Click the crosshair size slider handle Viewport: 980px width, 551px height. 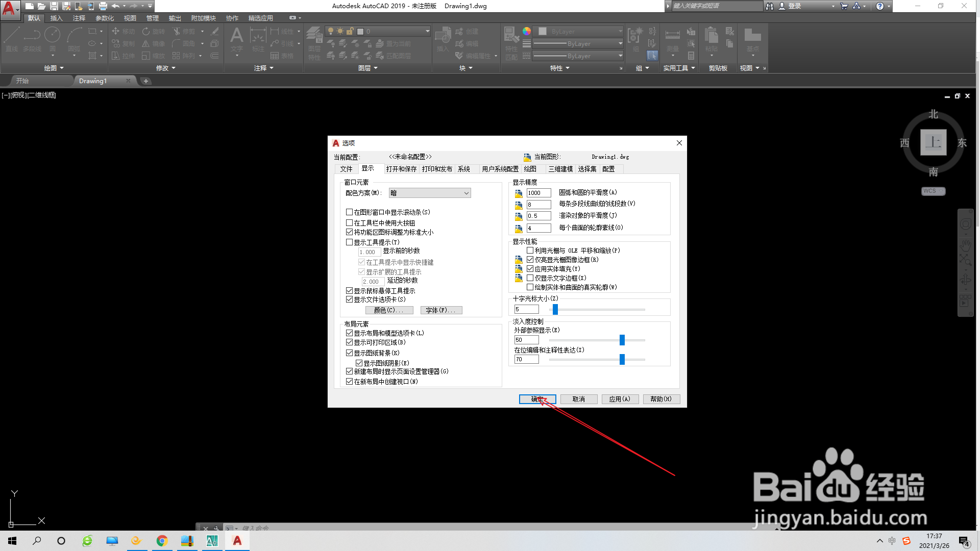point(555,309)
